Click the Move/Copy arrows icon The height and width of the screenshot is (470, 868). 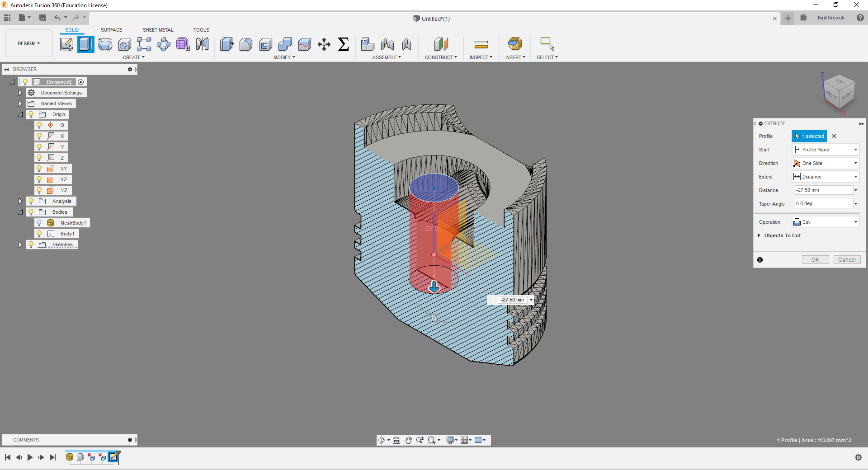coord(324,44)
